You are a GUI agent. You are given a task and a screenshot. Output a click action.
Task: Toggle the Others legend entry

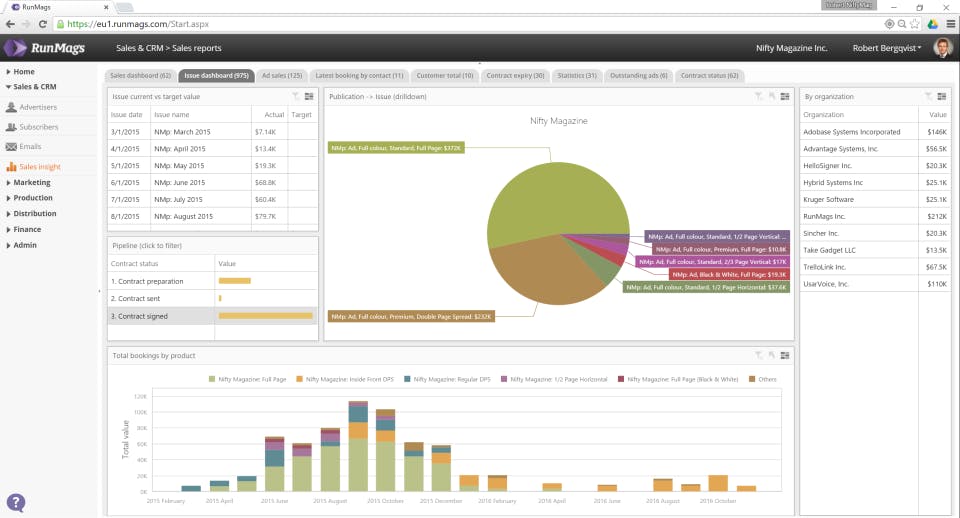click(x=762, y=379)
